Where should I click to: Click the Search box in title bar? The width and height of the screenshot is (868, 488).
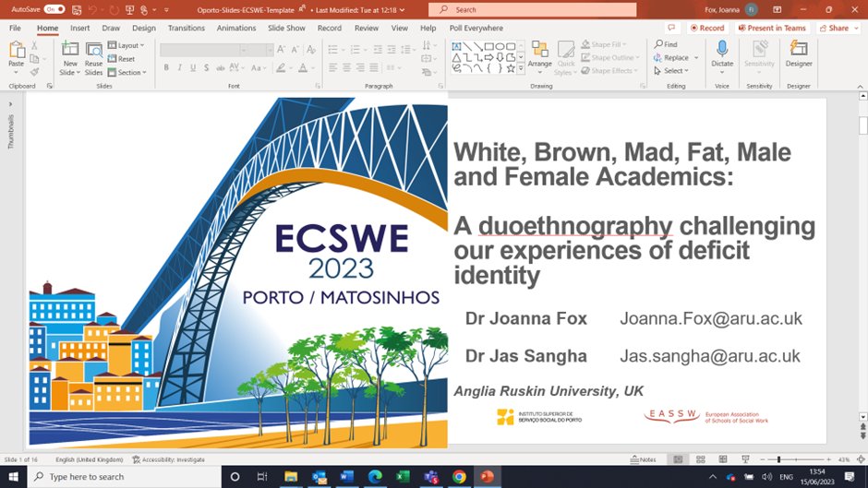(532, 9)
